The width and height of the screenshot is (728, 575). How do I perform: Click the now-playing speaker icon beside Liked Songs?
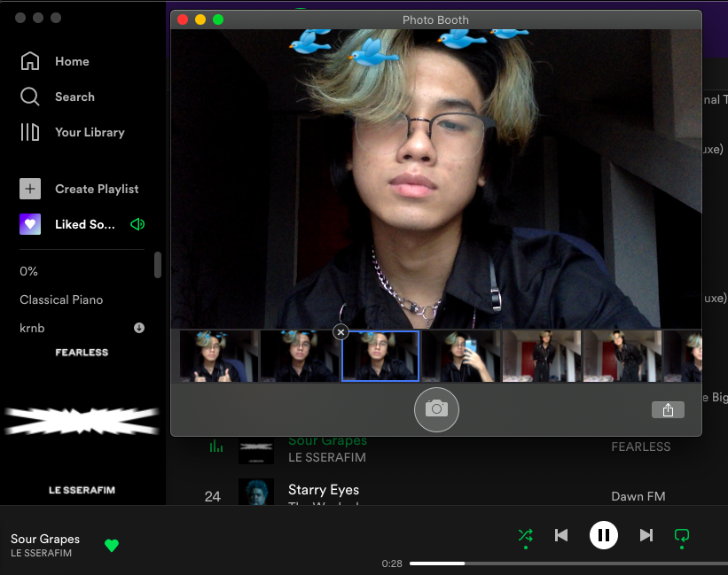pyautogui.click(x=137, y=224)
